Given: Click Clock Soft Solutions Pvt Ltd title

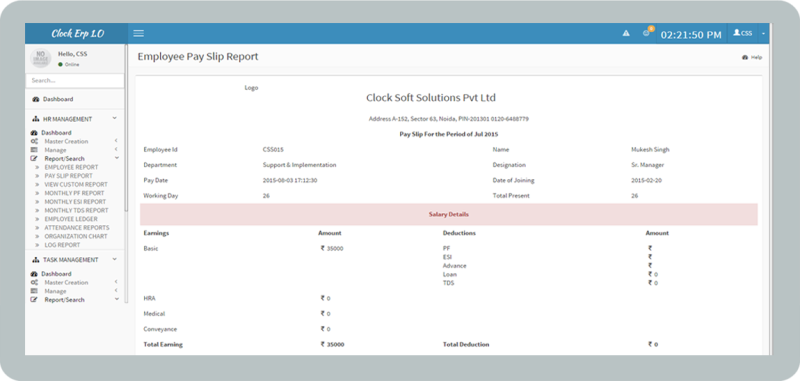Looking at the screenshot, I should pos(431,98).
